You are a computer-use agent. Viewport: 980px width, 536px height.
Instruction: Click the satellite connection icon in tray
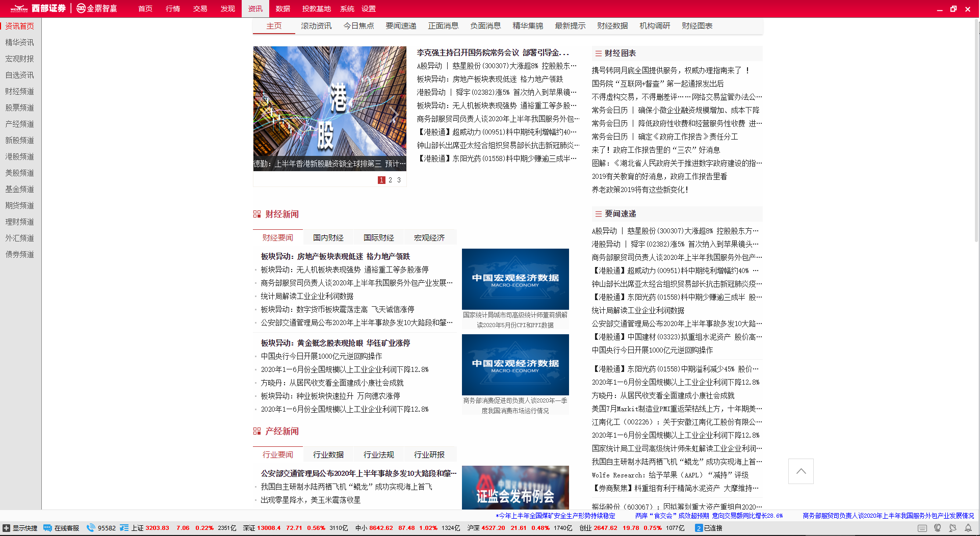[953, 528]
